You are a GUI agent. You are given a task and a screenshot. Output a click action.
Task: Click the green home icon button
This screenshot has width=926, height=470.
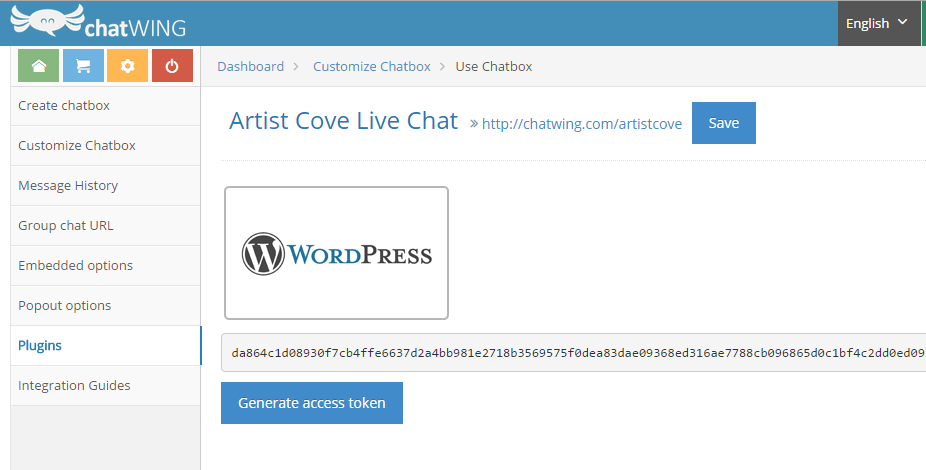tap(38, 66)
